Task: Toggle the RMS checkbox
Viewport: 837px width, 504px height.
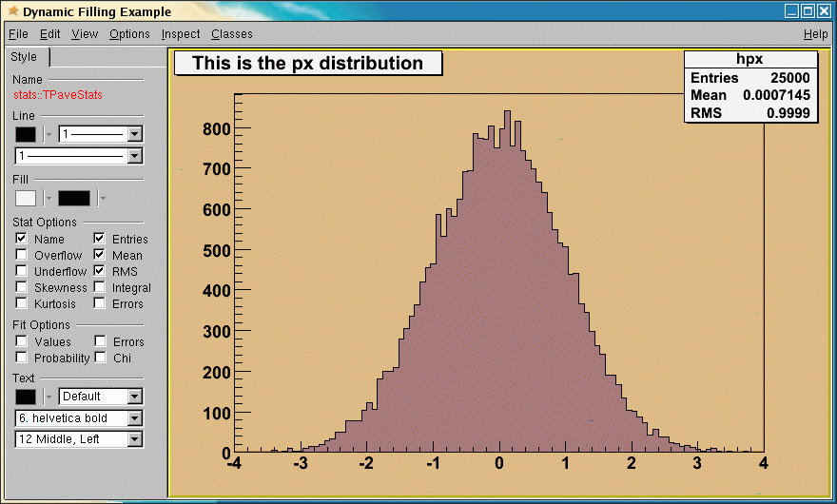Action: 100,271
